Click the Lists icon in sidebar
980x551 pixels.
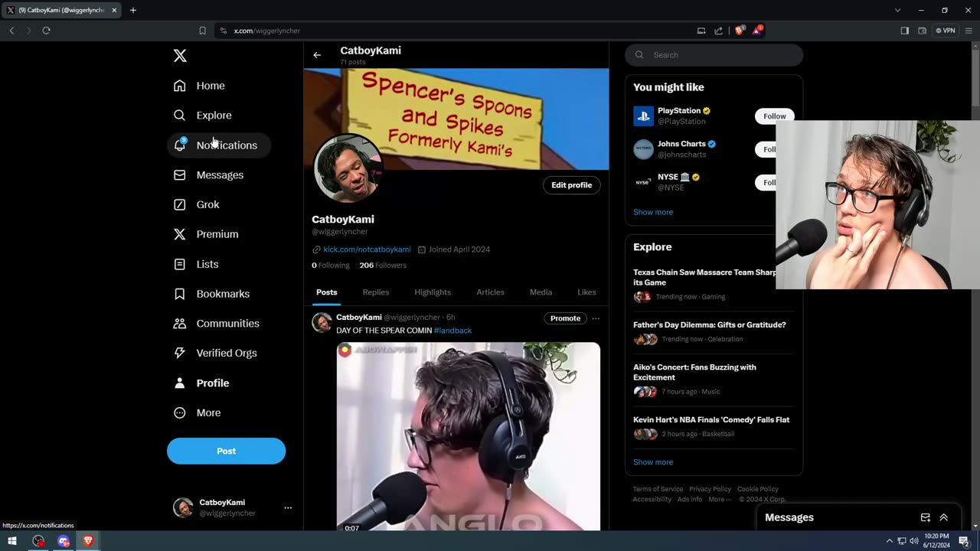pyautogui.click(x=180, y=264)
